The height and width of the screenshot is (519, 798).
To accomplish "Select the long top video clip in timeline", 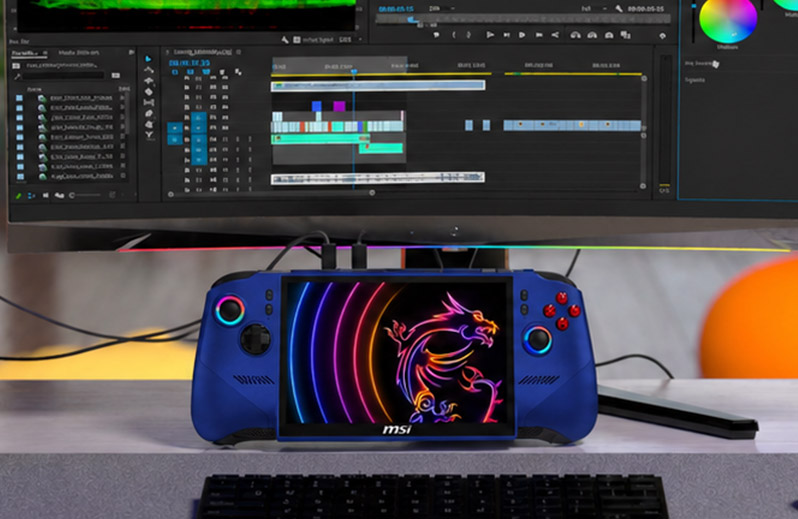I will (x=378, y=85).
